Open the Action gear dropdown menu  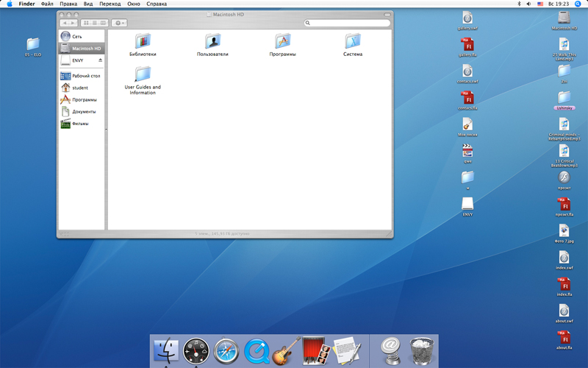click(119, 23)
